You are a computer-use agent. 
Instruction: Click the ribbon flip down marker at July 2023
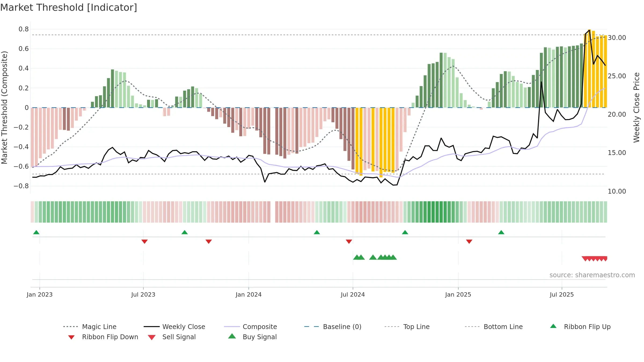[144, 242]
